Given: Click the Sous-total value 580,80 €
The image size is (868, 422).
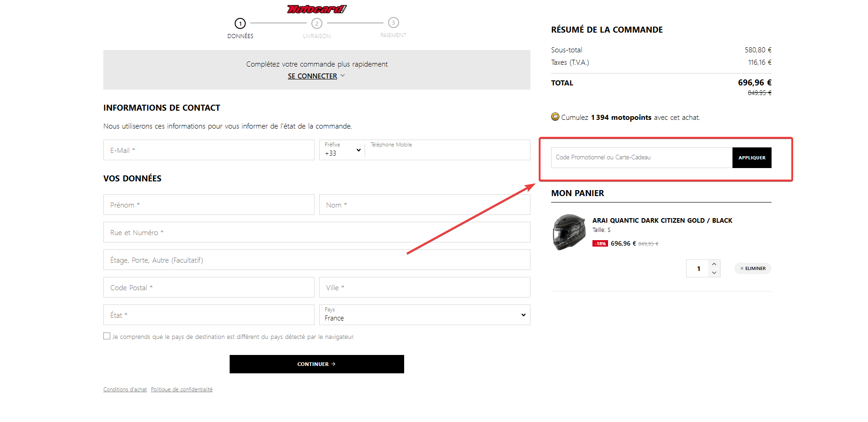Looking at the screenshot, I should 758,50.
